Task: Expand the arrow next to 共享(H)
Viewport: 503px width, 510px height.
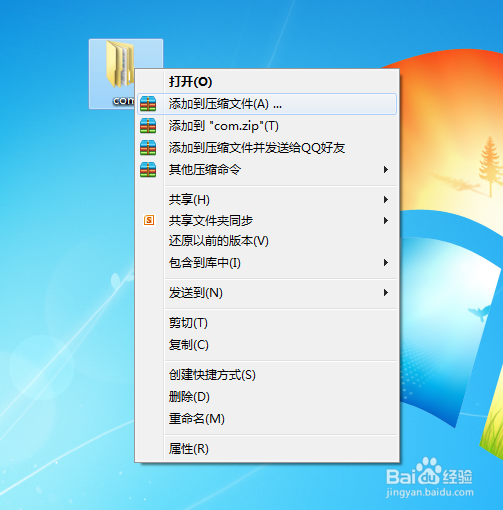Action: [386, 200]
